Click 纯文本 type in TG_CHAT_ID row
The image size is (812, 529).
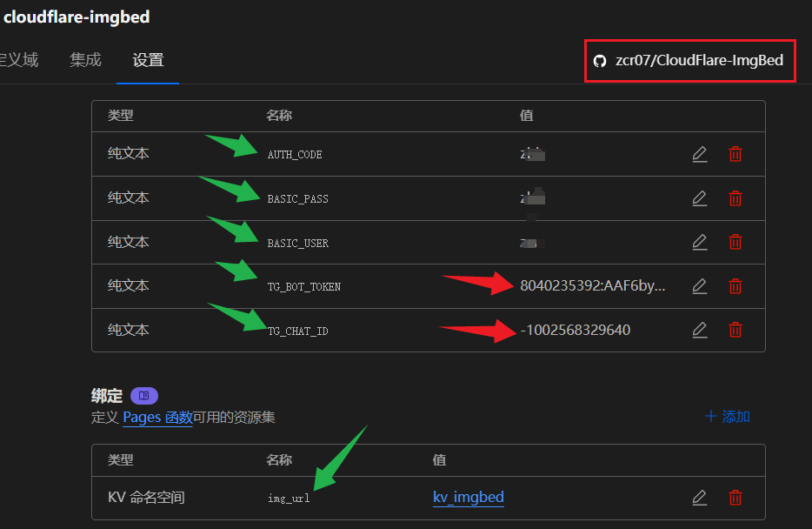[129, 330]
